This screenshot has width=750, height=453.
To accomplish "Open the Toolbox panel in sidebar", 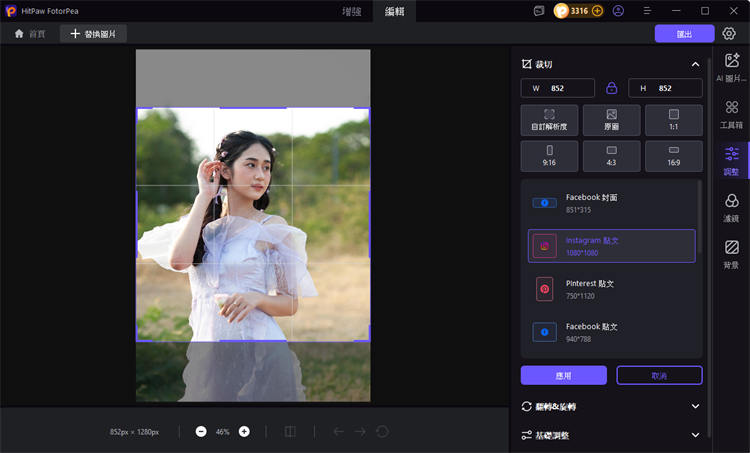I will click(x=731, y=113).
